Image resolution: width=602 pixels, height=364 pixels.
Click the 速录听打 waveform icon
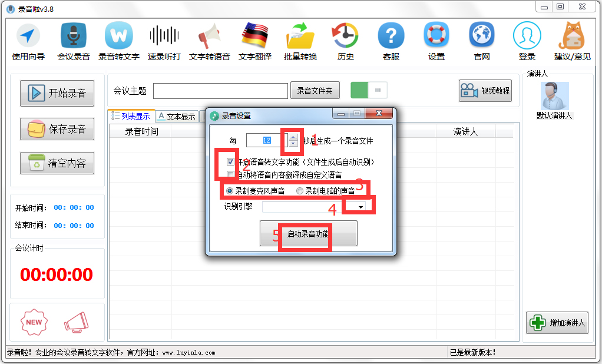[x=164, y=35]
